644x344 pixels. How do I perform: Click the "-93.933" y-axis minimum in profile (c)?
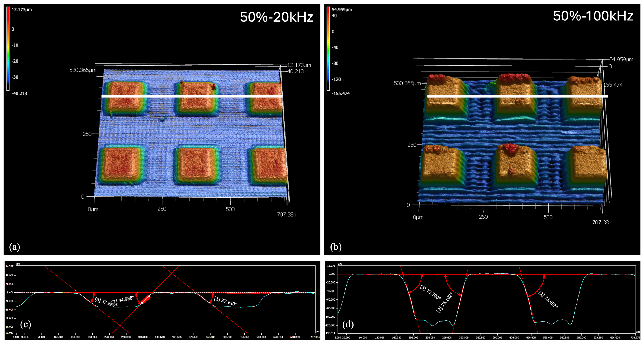pyautogui.click(x=9, y=333)
